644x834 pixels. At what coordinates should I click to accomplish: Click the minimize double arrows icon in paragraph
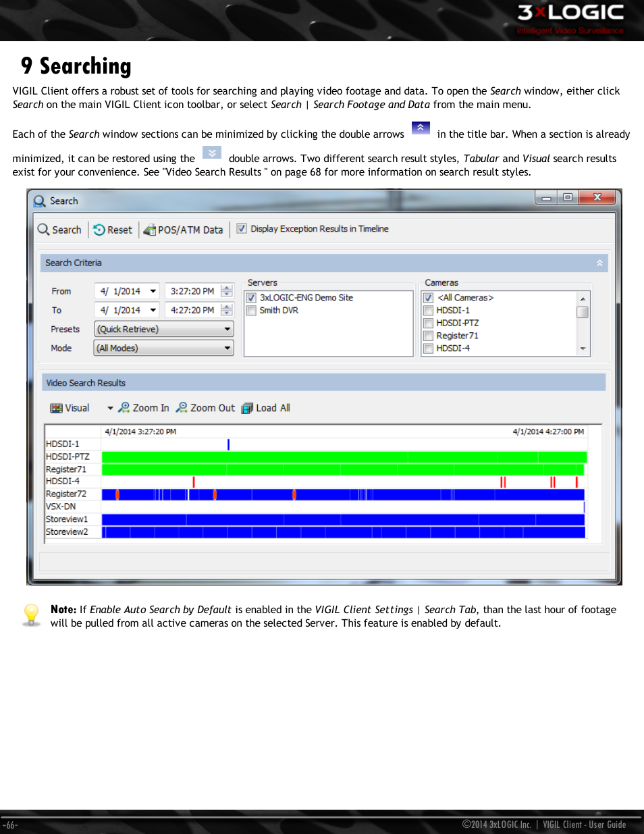421,128
